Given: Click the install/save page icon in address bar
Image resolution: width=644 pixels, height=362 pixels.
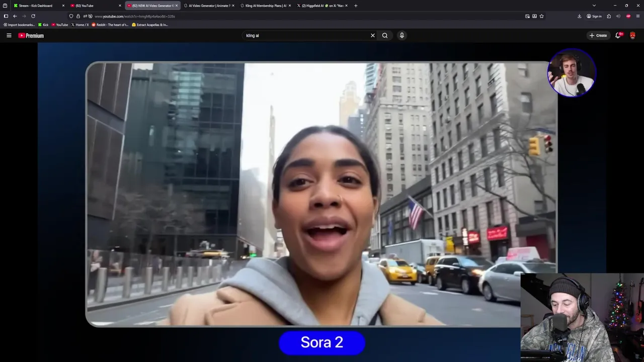Looking at the screenshot, I should pyautogui.click(x=534, y=16).
